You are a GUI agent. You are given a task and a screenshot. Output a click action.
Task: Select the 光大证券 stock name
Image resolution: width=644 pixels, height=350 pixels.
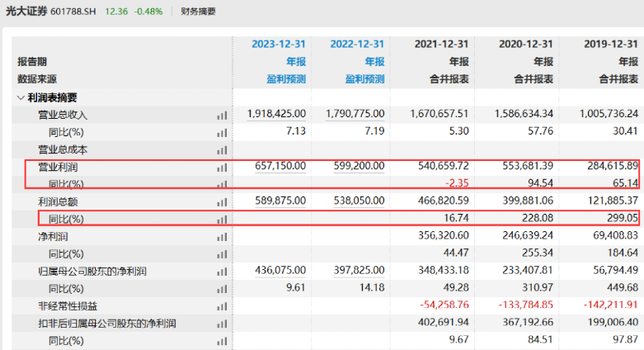[26, 11]
